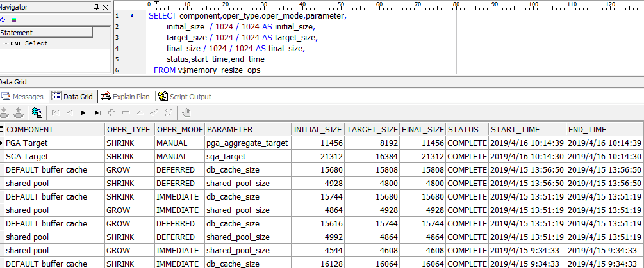The width and height of the screenshot is (644, 268).
Task: Open the Script Output tab
Action: tap(185, 97)
